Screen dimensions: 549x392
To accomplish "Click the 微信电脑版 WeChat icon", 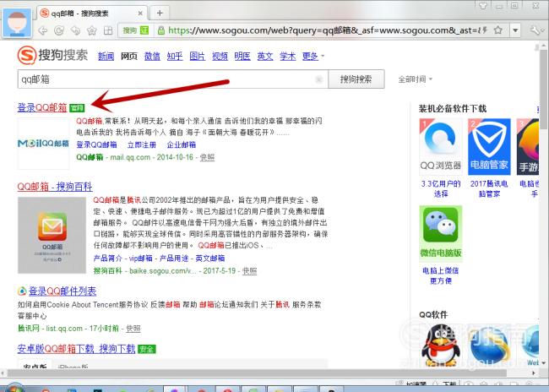I will pos(440,233).
